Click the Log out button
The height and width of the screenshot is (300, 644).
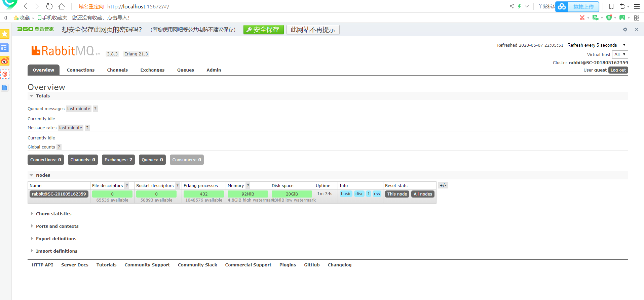(618, 70)
